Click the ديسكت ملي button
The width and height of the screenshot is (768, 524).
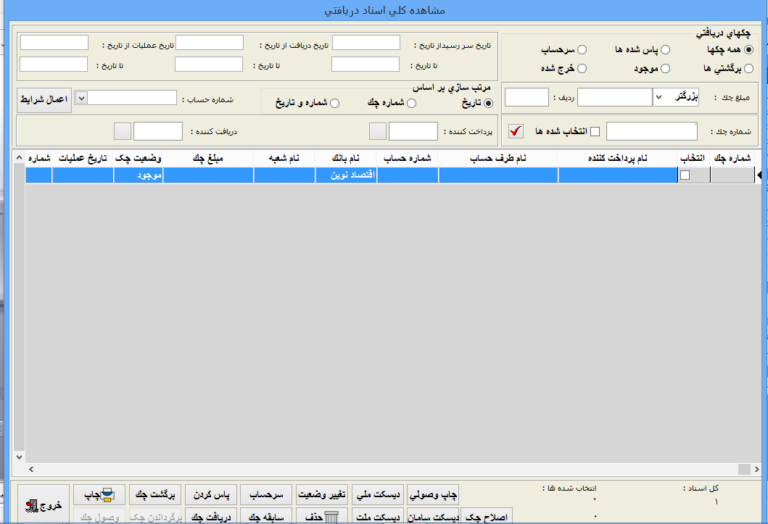coord(378,495)
